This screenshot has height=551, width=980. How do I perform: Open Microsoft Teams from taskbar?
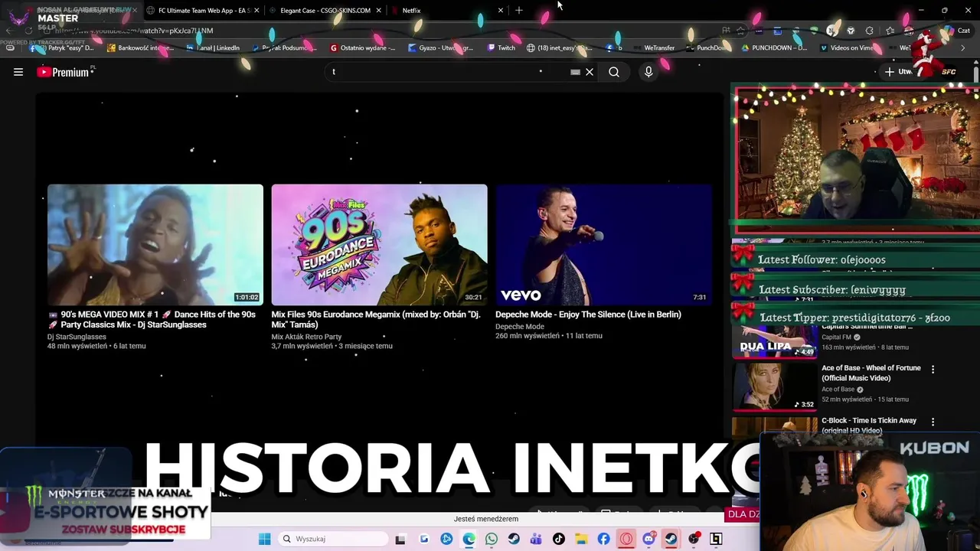[536, 540]
